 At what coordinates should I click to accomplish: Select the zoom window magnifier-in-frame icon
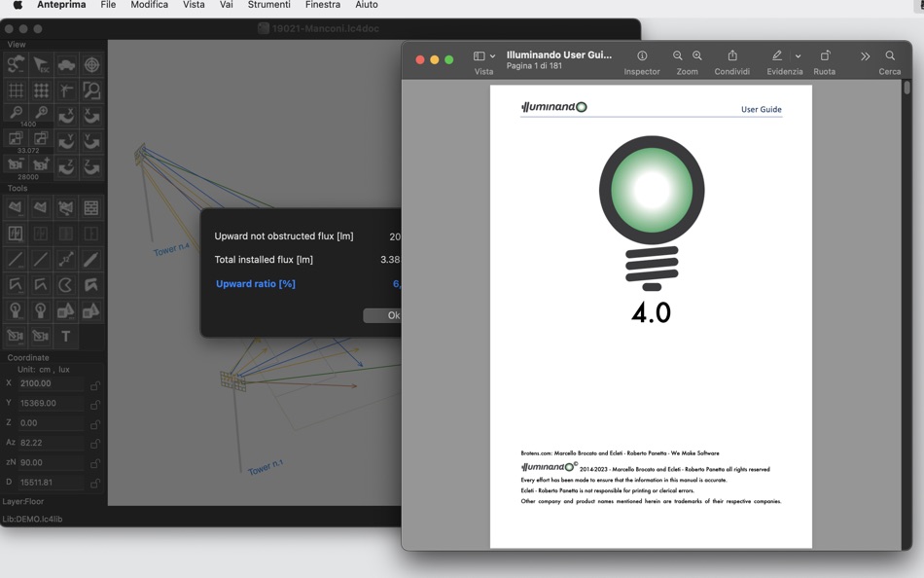click(x=91, y=90)
